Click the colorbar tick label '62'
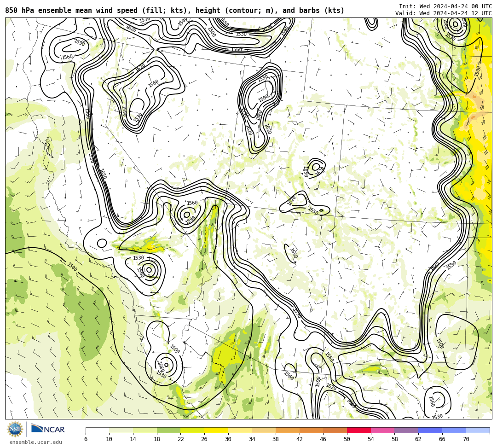The height and width of the screenshot is (448, 497). coord(418,439)
